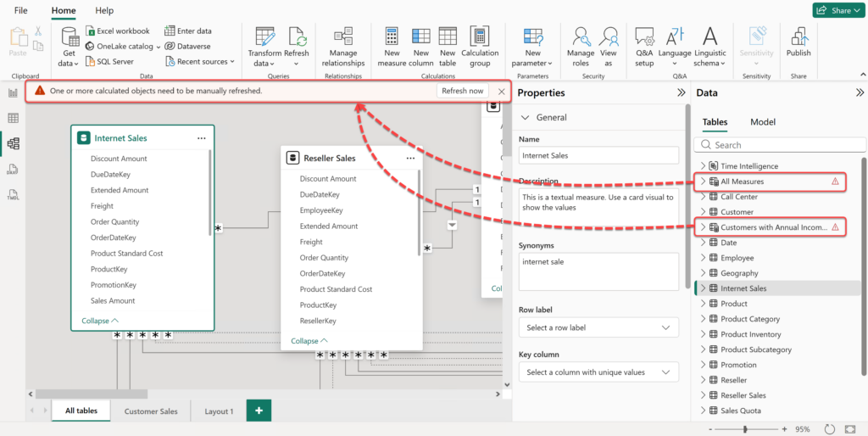Open the Customer Sales layout tab
Image resolution: width=868 pixels, height=436 pixels.
coord(151,411)
